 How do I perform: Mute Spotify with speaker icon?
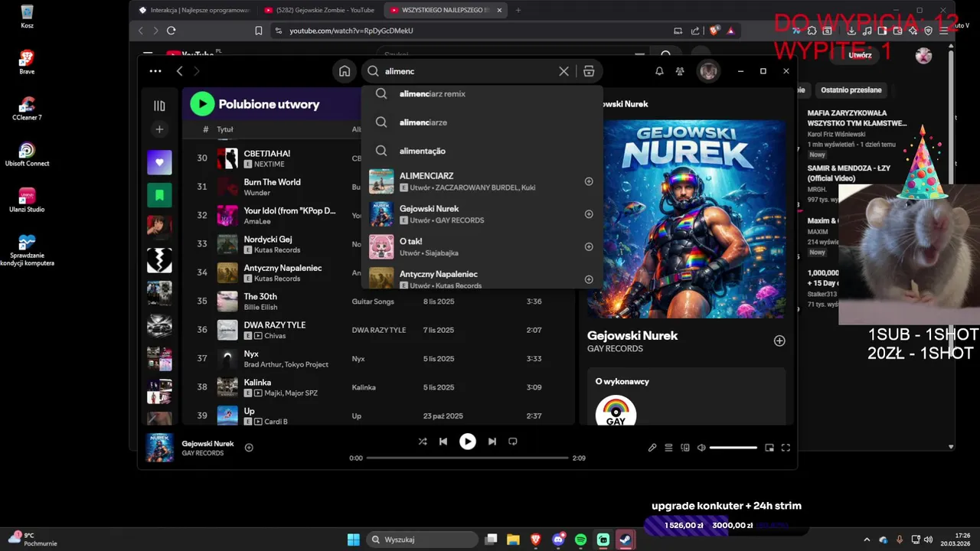(701, 448)
